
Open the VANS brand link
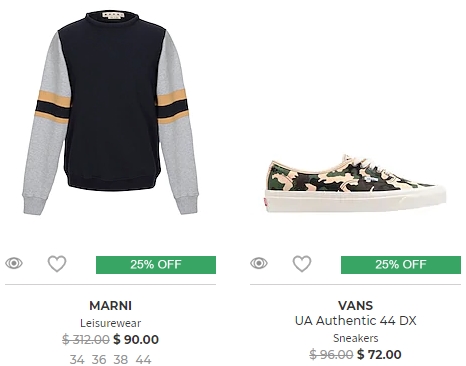(x=356, y=305)
